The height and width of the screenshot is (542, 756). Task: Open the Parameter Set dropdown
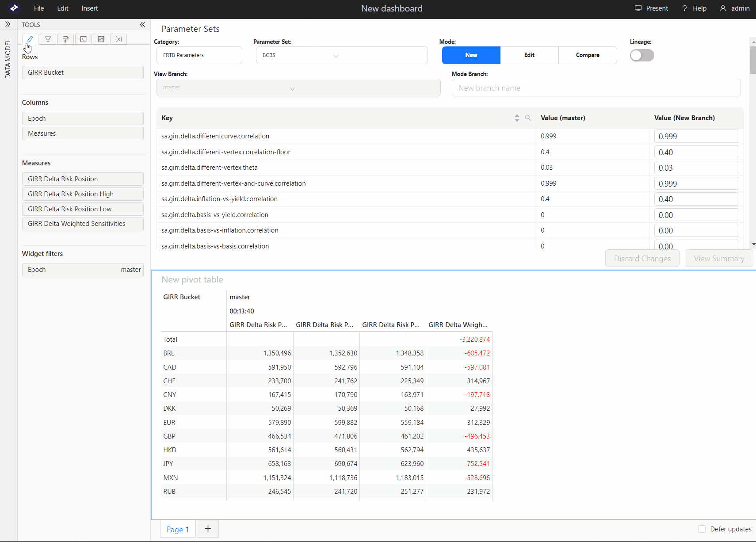(341, 56)
